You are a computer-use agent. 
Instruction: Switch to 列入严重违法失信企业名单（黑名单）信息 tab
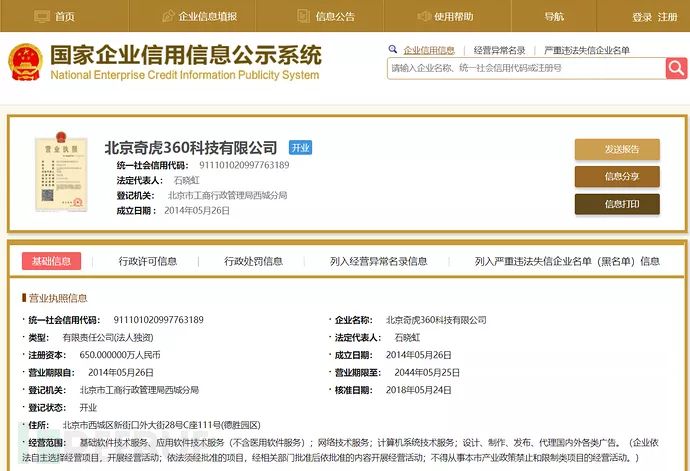(567, 261)
